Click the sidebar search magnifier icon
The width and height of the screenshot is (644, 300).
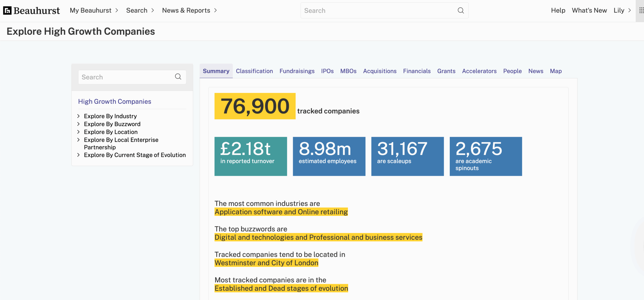[178, 77]
